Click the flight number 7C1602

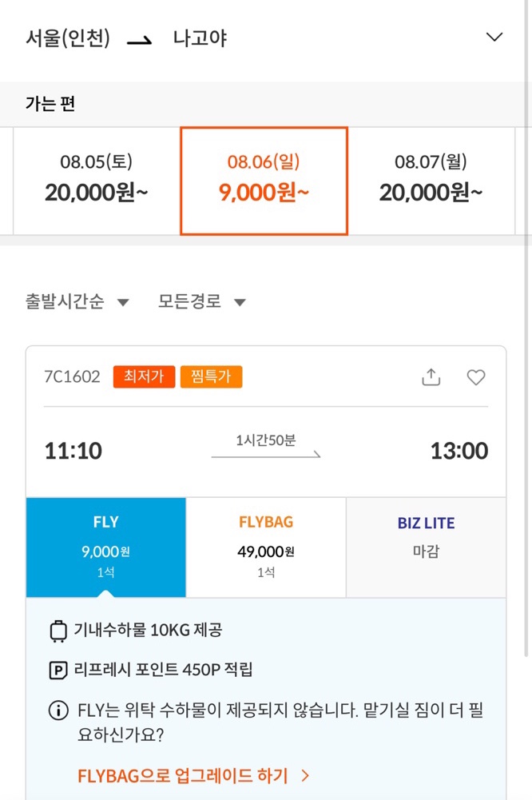pos(73,376)
